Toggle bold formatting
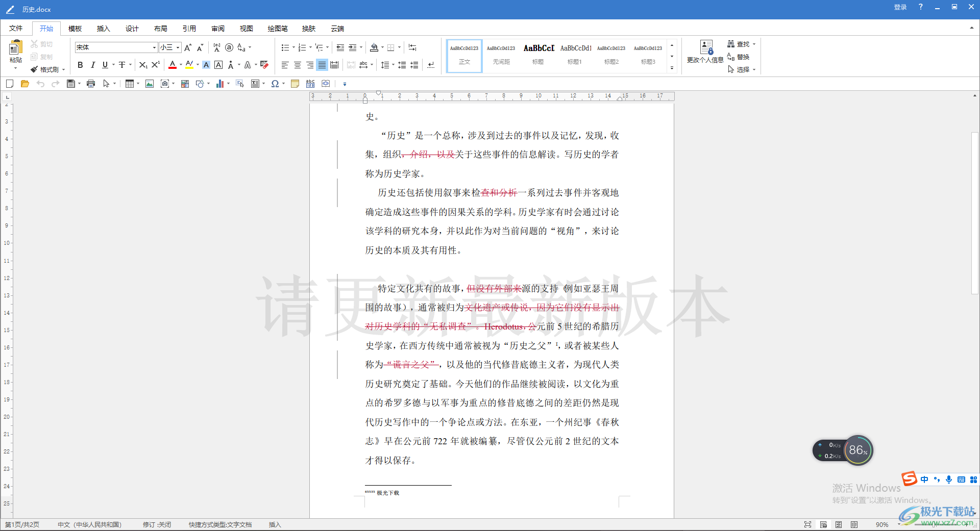The height and width of the screenshot is (531, 980). (80, 65)
